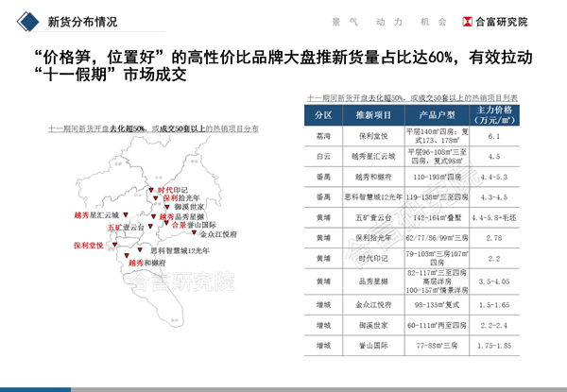Click the 越秀和樾府 project cell in the table

(373, 177)
